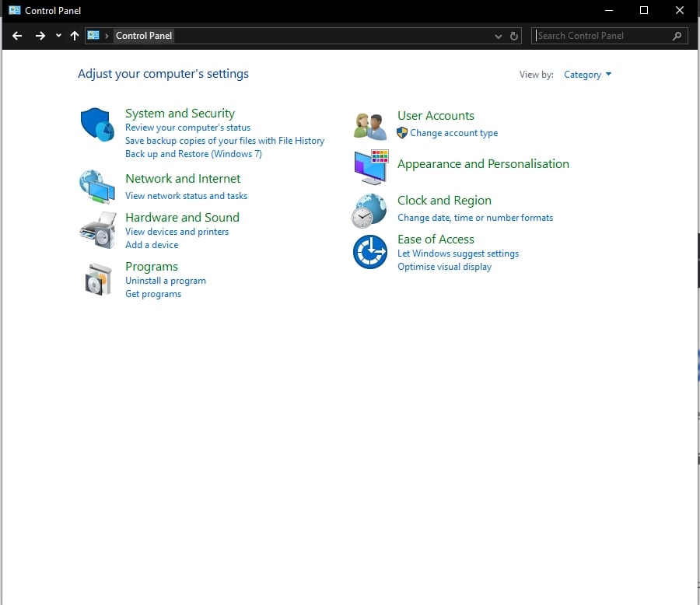Click Uninstall a program
The image size is (700, 605).
pos(166,281)
